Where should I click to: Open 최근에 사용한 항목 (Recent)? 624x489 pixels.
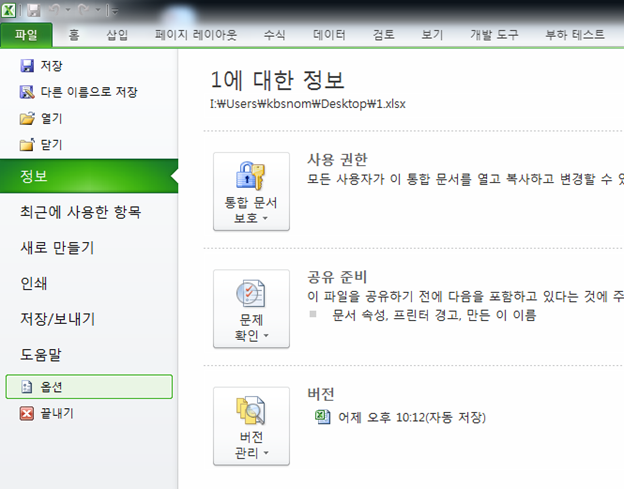coord(81,212)
